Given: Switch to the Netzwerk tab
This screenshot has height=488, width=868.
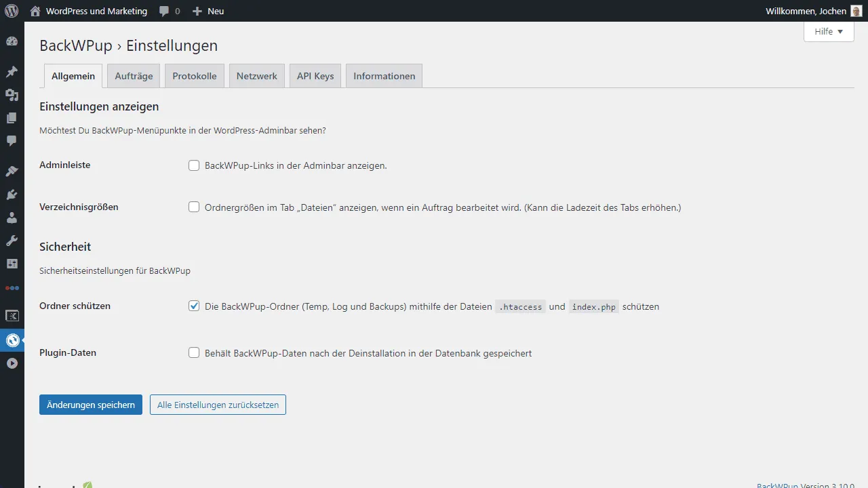Looking at the screenshot, I should point(257,76).
